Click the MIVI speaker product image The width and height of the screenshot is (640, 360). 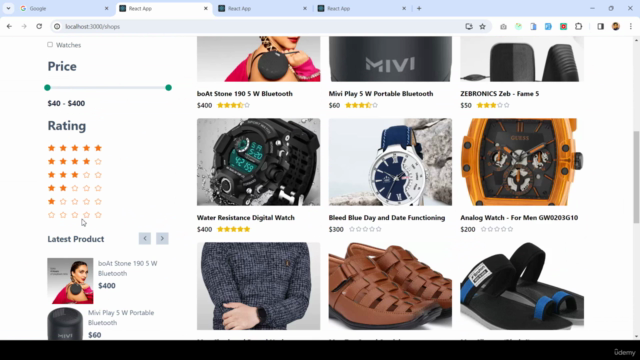click(x=390, y=59)
